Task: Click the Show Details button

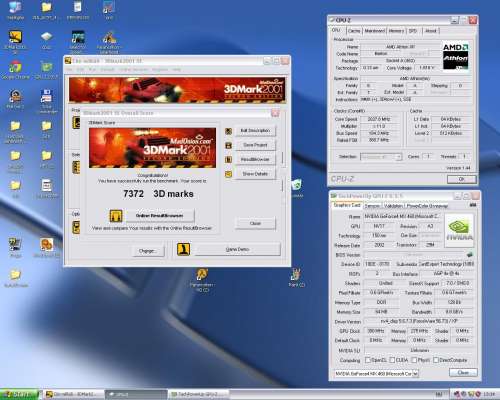Action: click(255, 174)
